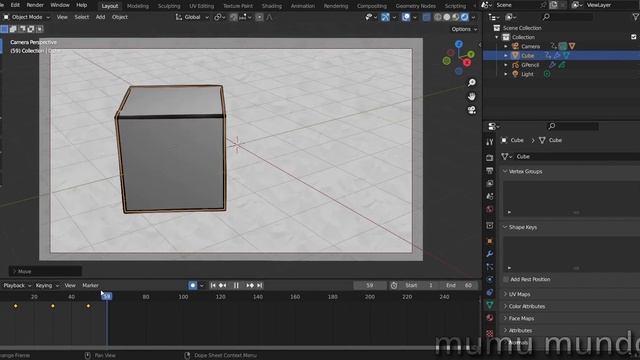Collapse the Collection tree arrow

tap(497, 37)
